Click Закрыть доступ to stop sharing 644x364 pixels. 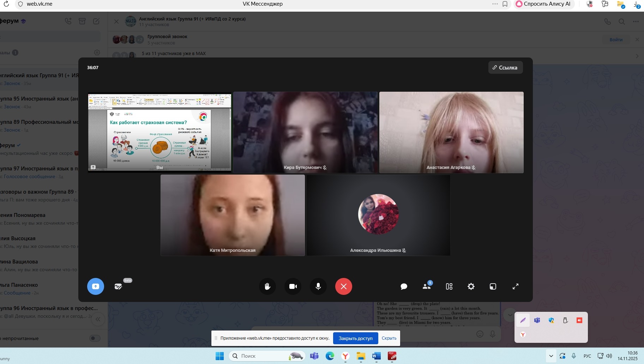tap(355, 338)
